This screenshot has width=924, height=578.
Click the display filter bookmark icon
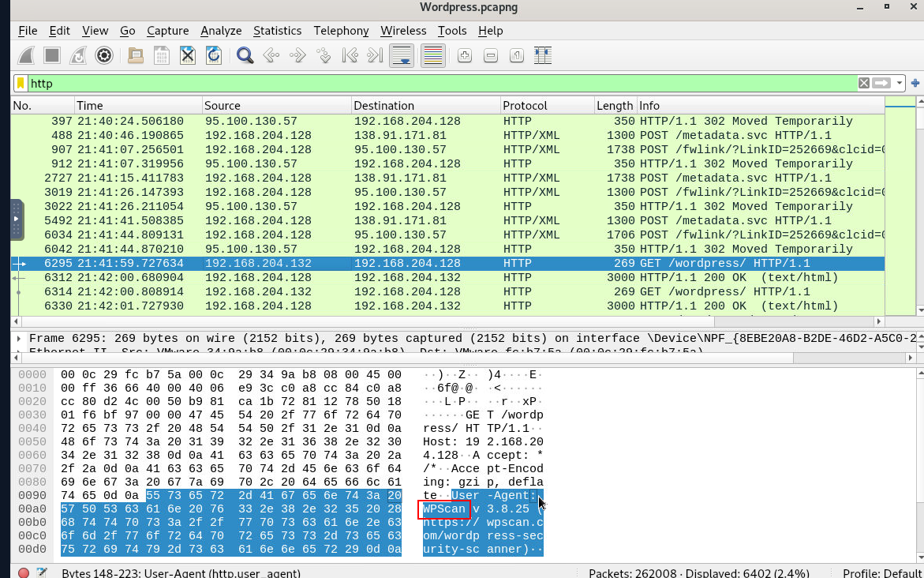click(21, 83)
